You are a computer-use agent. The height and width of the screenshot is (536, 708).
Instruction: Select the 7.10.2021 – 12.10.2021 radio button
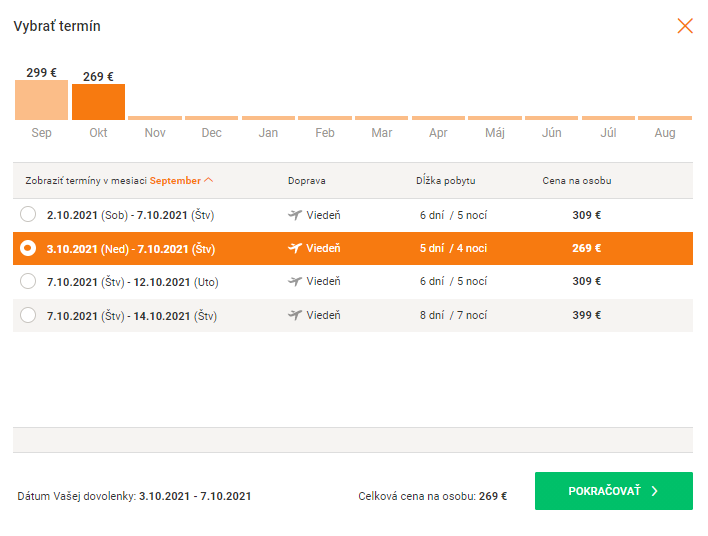click(28, 281)
